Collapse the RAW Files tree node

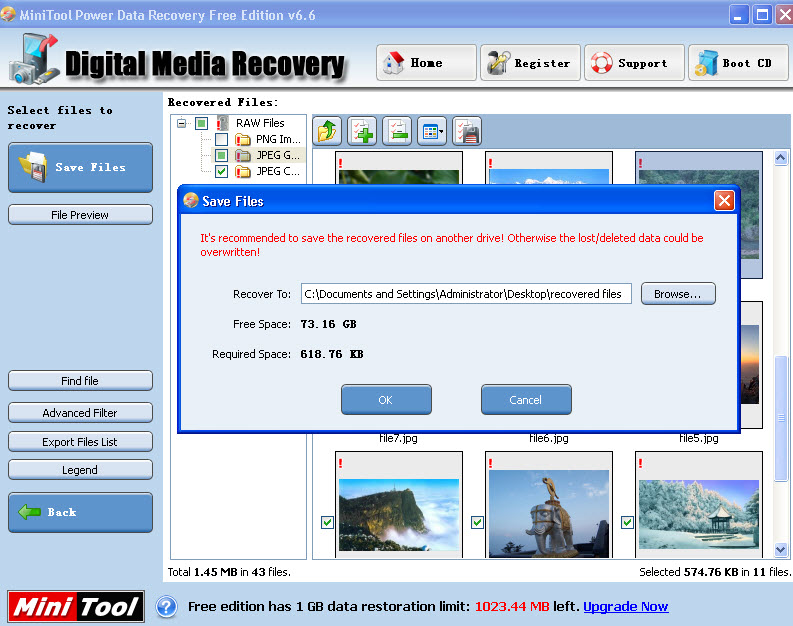[181, 123]
